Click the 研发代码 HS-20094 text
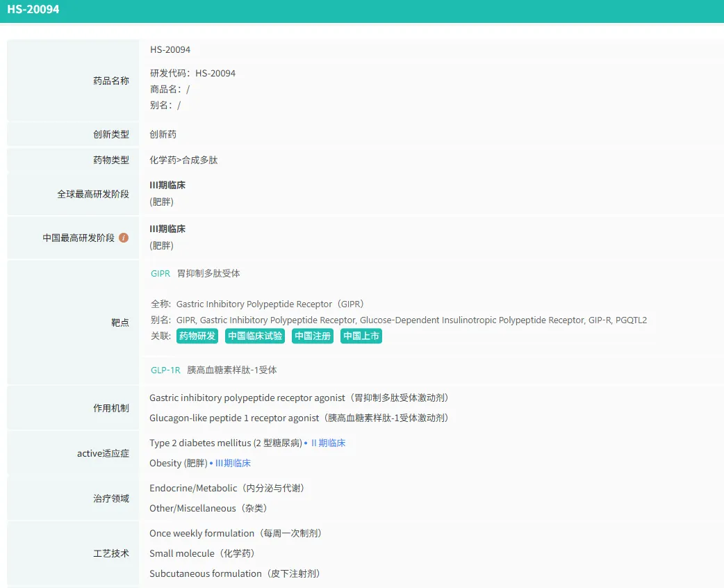The image size is (724, 588). (192, 74)
